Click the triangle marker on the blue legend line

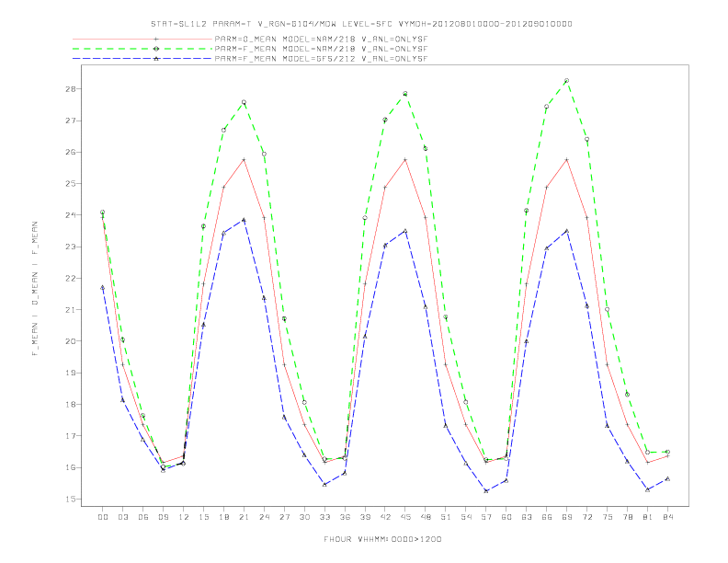click(x=156, y=59)
